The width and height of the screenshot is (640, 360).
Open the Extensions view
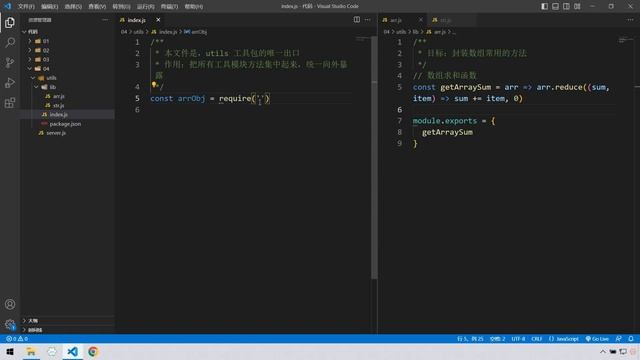[10, 102]
